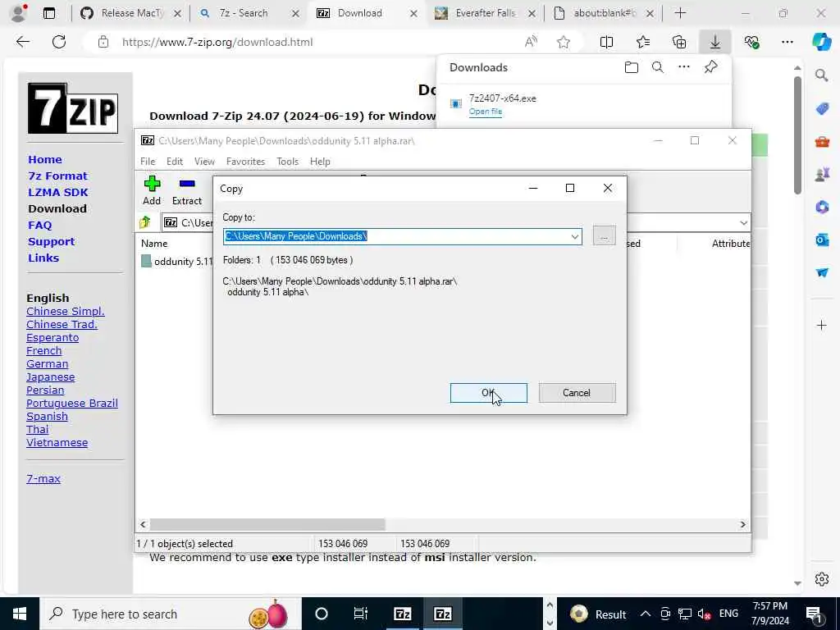Open the Copilot sidebar icon

(821, 42)
